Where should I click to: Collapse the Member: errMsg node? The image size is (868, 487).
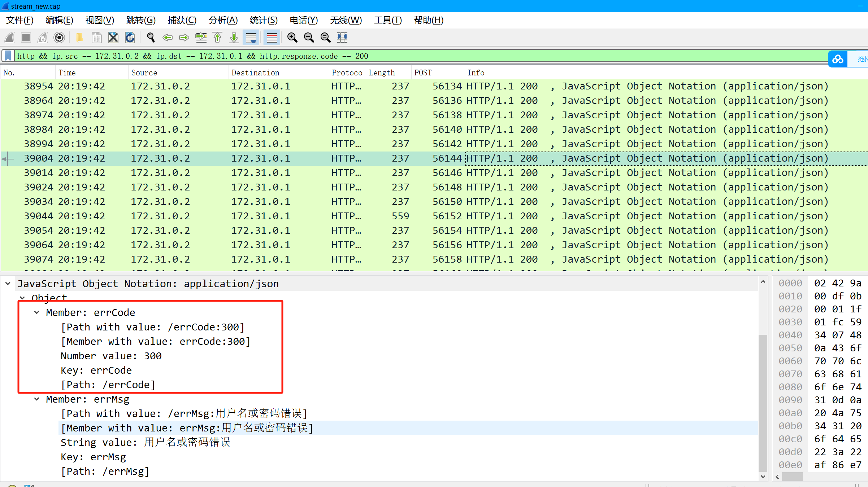pos(37,399)
